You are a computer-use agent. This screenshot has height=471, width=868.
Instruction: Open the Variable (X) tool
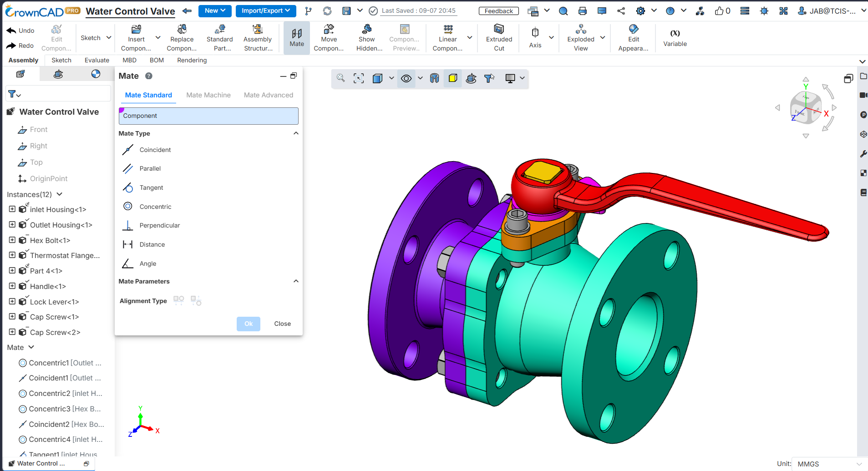pyautogui.click(x=675, y=38)
